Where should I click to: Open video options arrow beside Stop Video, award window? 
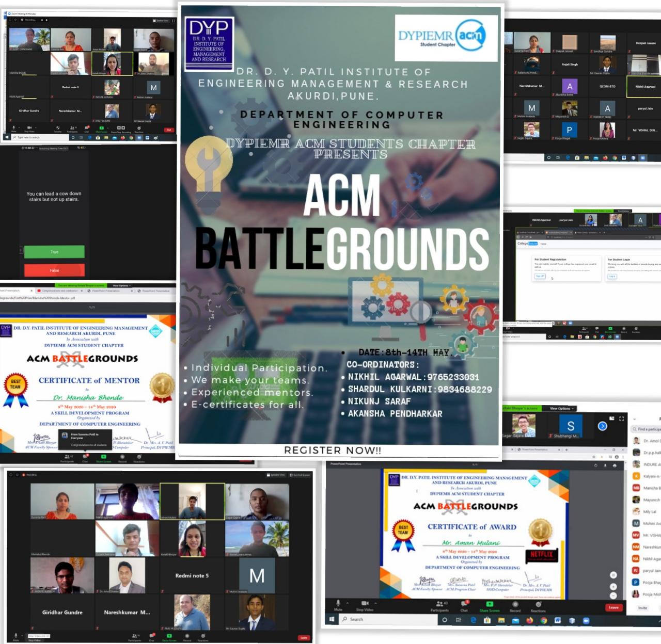tap(375, 603)
